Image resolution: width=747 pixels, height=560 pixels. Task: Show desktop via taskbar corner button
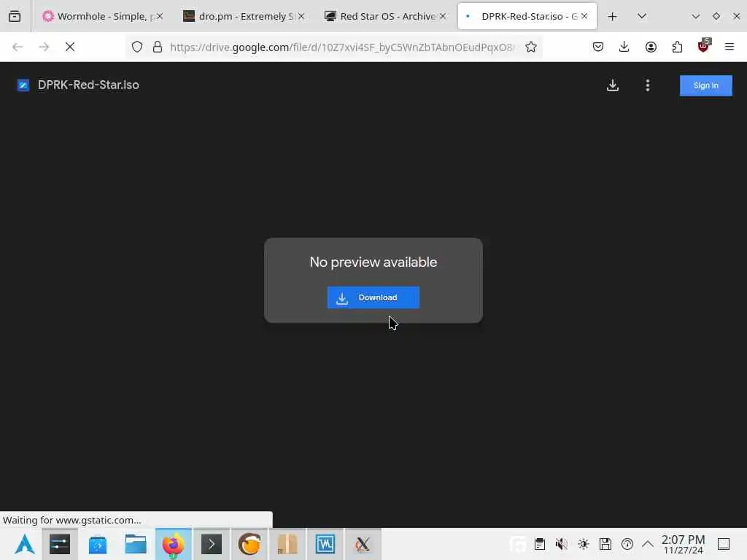point(724,544)
